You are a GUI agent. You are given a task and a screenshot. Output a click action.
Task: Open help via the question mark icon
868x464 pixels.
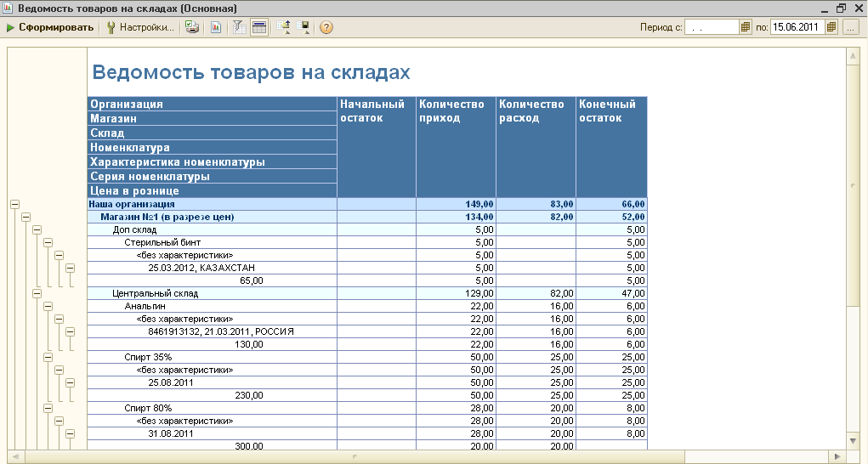pos(326,27)
